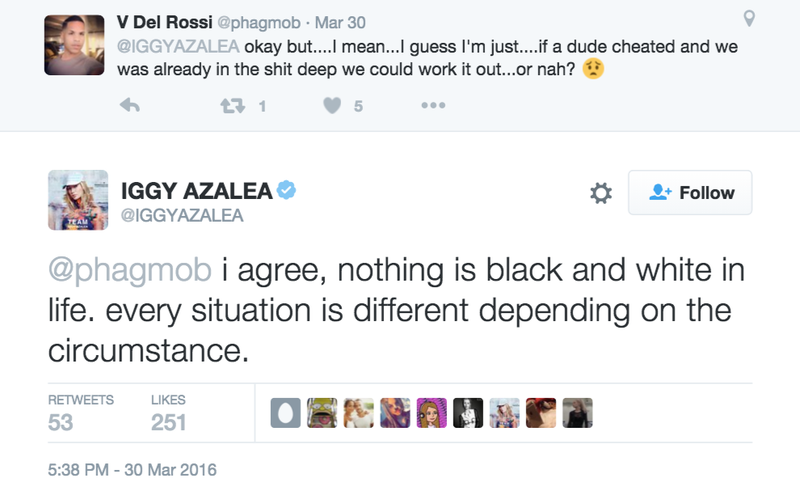The image size is (800, 495).
Task: Reply to V Del Rossi's tweet
Action: click(x=130, y=106)
